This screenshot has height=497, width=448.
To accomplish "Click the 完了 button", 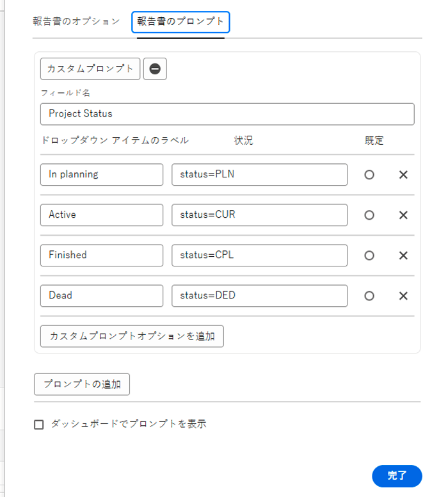I will pos(397,475).
